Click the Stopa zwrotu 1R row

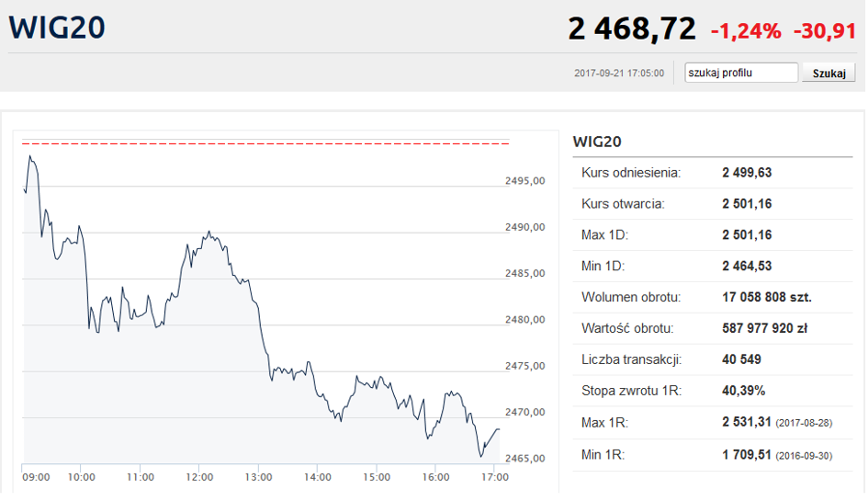click(x=713, y=391)
